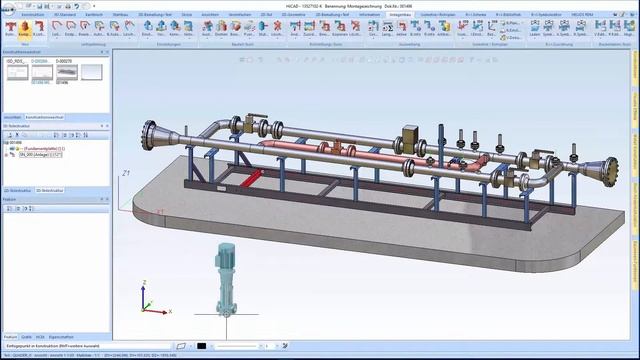Open the Grafik bottom tab
The height and width of the screenshot is (360, 640).
pos(27,337)
